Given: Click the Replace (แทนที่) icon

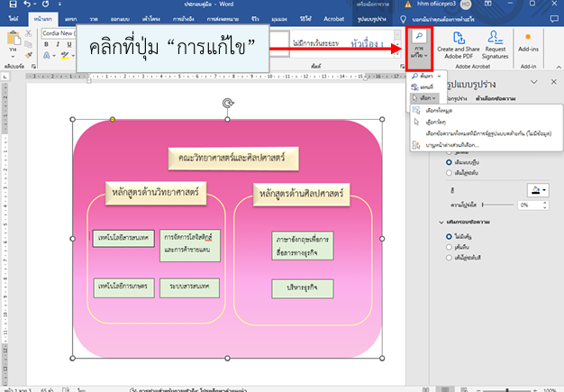Looking at the screenshot, I should [x=426, y=87].
